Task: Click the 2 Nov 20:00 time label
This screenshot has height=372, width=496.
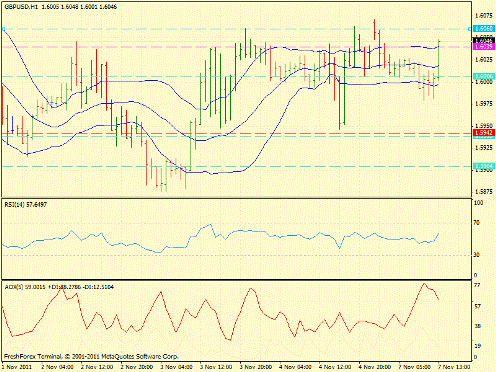Action: click(x=137, y=367)
